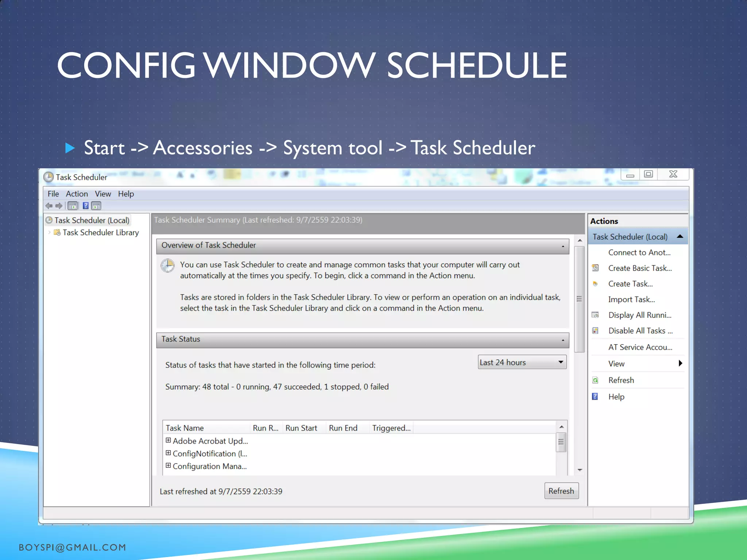Viewport: 747px width, 560px height.
Task: Click 'Summary: 48 total - 0 running' text
Action: pos(218,386)
